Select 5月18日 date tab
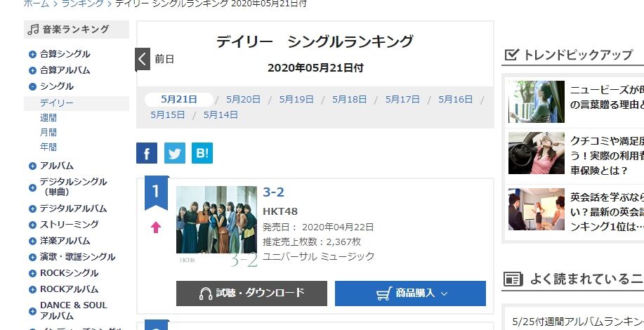 349,99
